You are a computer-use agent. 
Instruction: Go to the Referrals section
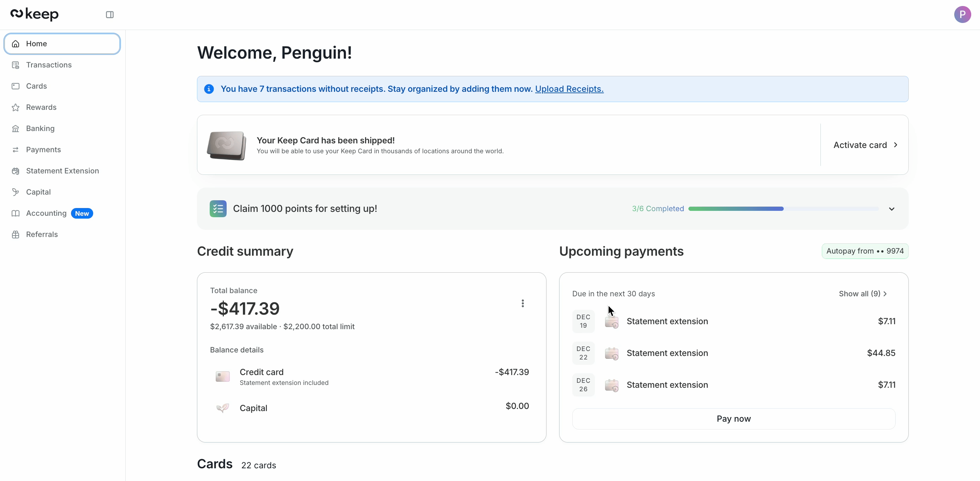[x=42, y=234]
